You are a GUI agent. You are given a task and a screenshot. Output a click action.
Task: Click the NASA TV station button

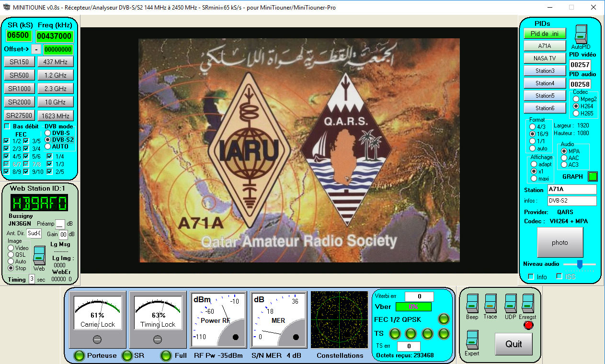545,58
